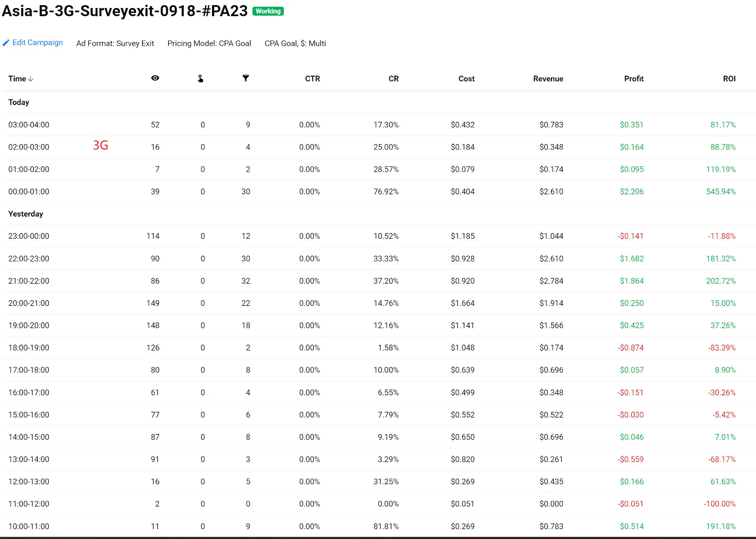The width and height of the screenshot is (756, 539).
Task: Click the 545.94% ROI value
Action: coord(721,191)
